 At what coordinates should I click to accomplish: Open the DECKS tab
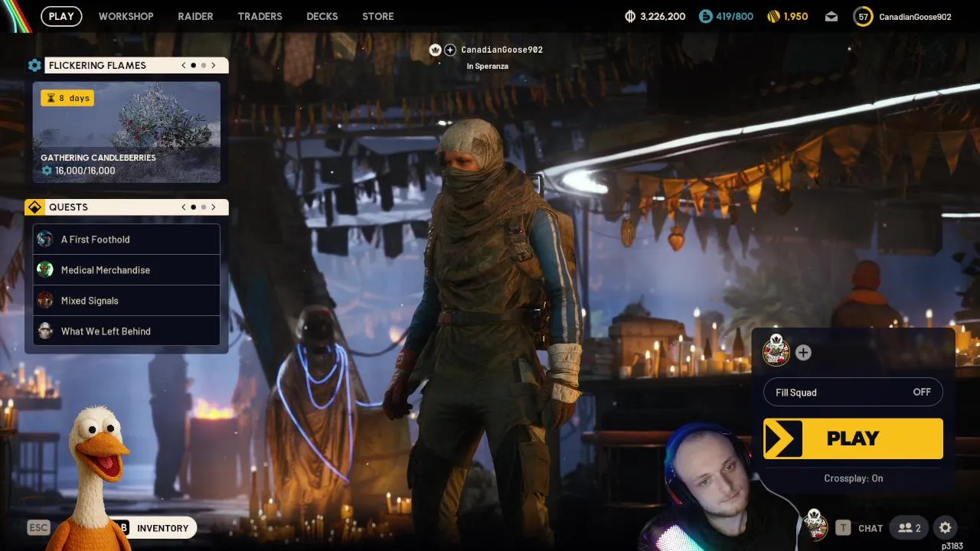pyautogui.click(x=322, y=16)
